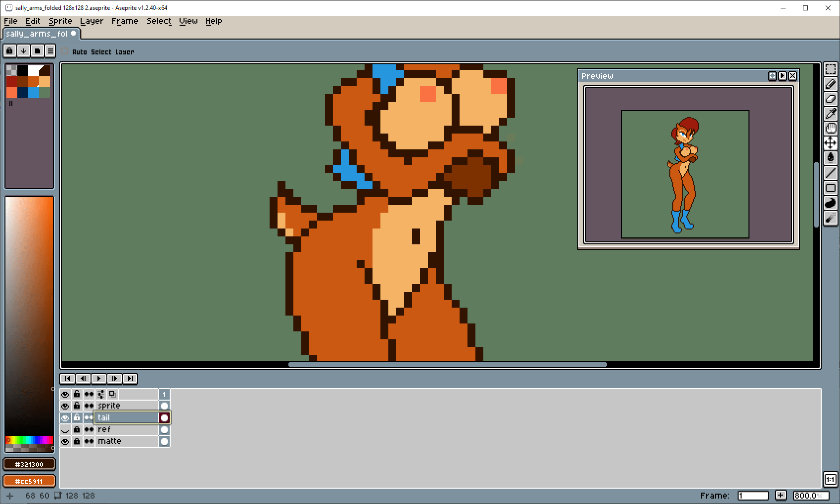840x504 pixels.
Task: Play the animation in timeline
Action: (x=99, y=378)
